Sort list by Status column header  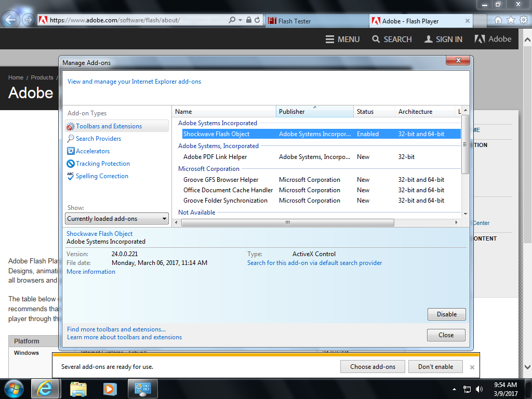(x=374, y=112)
